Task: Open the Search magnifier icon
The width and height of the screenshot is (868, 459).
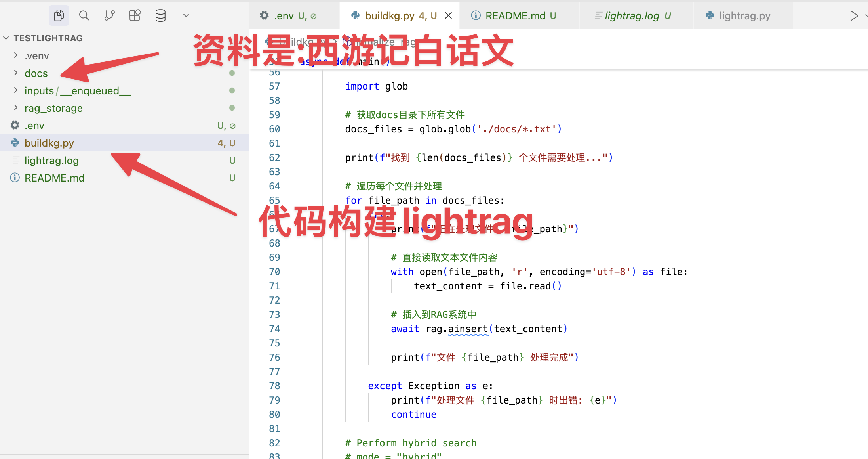Action: (84, 15)
